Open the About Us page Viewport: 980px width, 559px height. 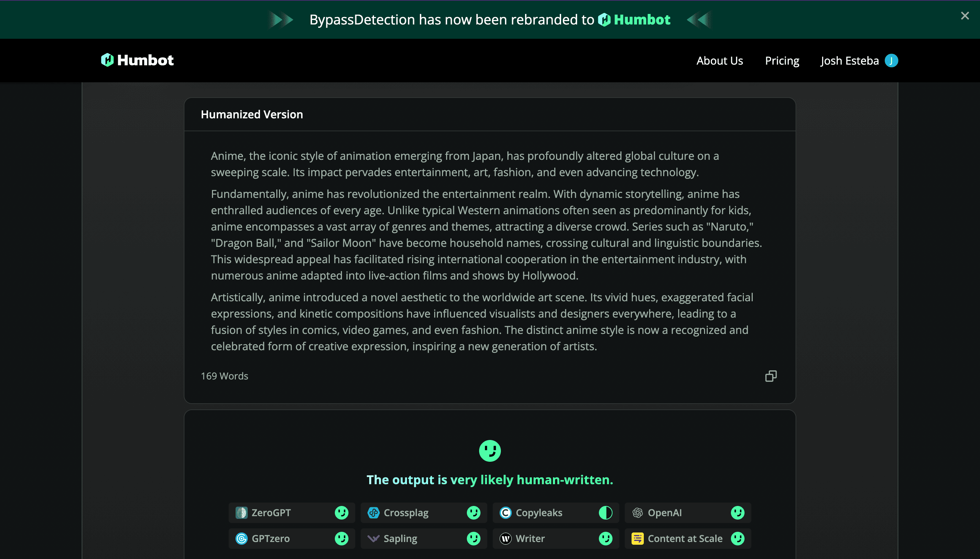(720, 61)
